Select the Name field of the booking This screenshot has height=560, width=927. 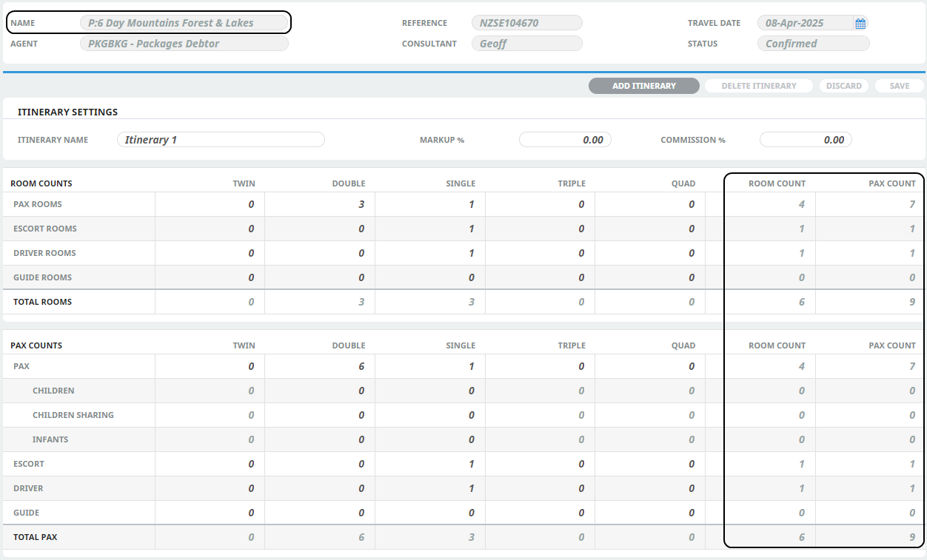click(184, 23)
